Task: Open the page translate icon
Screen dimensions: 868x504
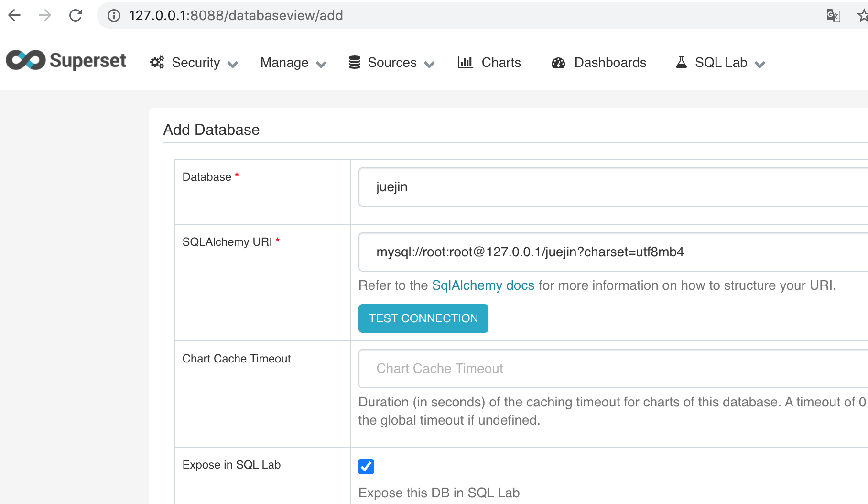Action: [x=833, y=16]
